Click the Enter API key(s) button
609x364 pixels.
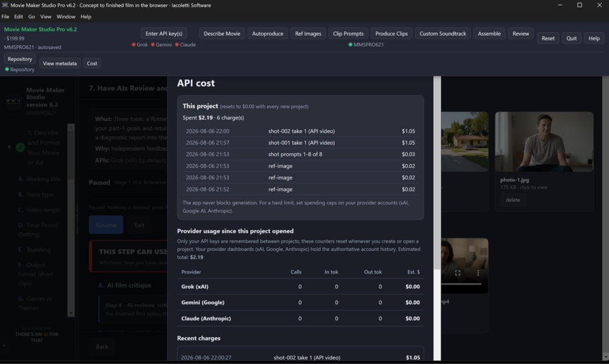(x=164, y=33)
